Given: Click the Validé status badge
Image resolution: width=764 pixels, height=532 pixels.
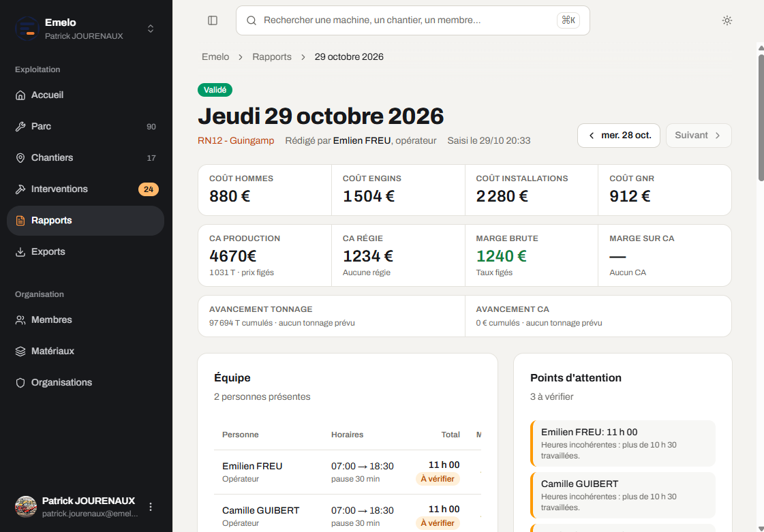Looking at the screenshot, I should coord(215,90).
